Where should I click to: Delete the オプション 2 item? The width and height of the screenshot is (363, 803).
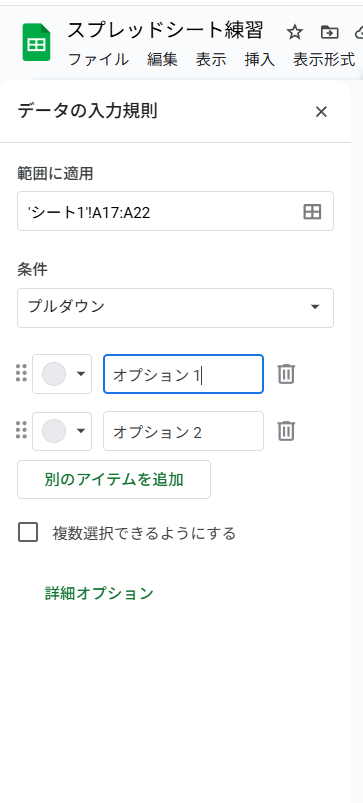click(286, 431)
